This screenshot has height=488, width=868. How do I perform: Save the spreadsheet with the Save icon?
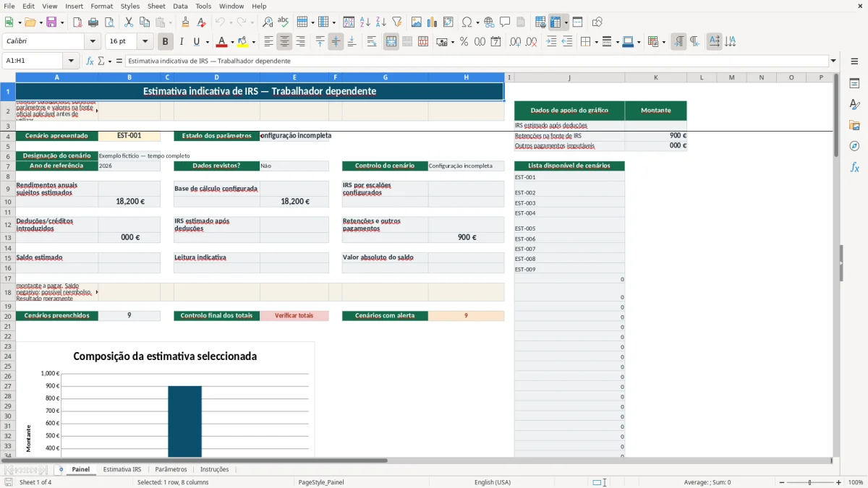[x=51, y=22]
